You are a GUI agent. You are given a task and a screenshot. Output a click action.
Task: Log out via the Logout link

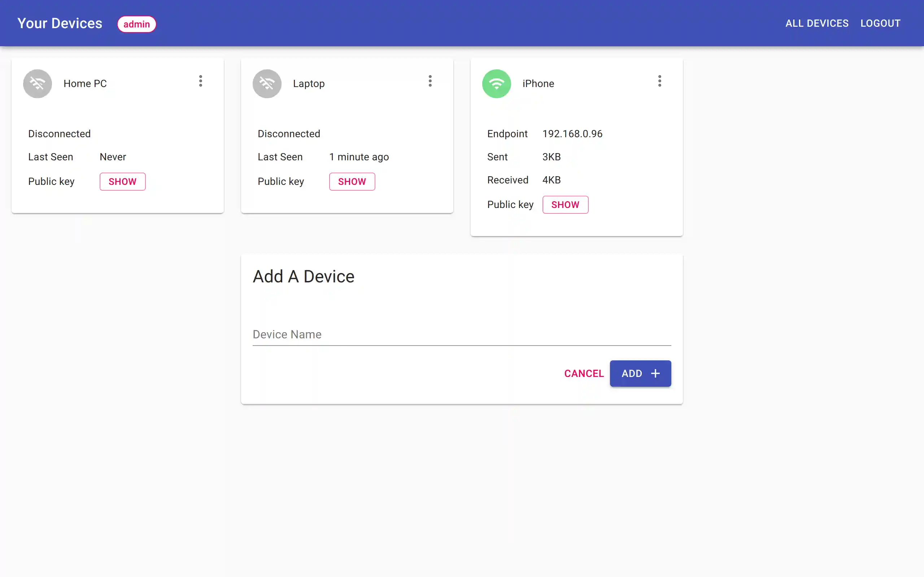[880, 23]
